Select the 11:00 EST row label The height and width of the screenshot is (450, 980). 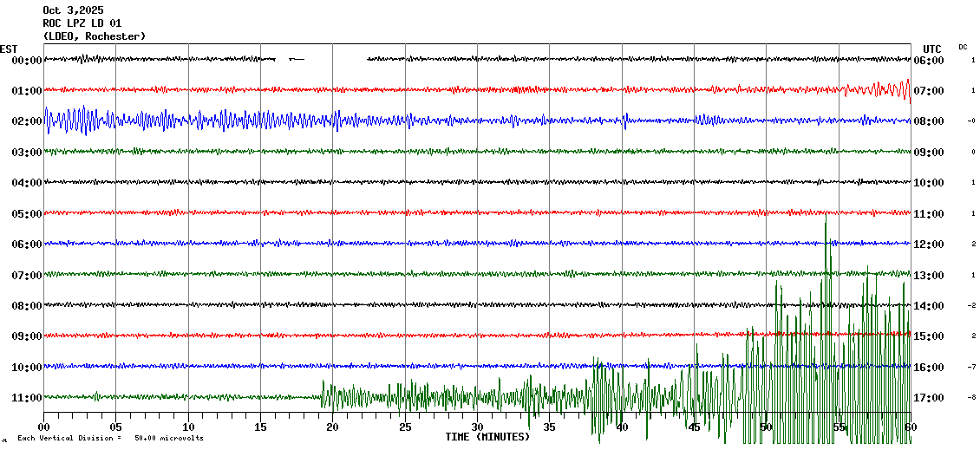[27, 398]
